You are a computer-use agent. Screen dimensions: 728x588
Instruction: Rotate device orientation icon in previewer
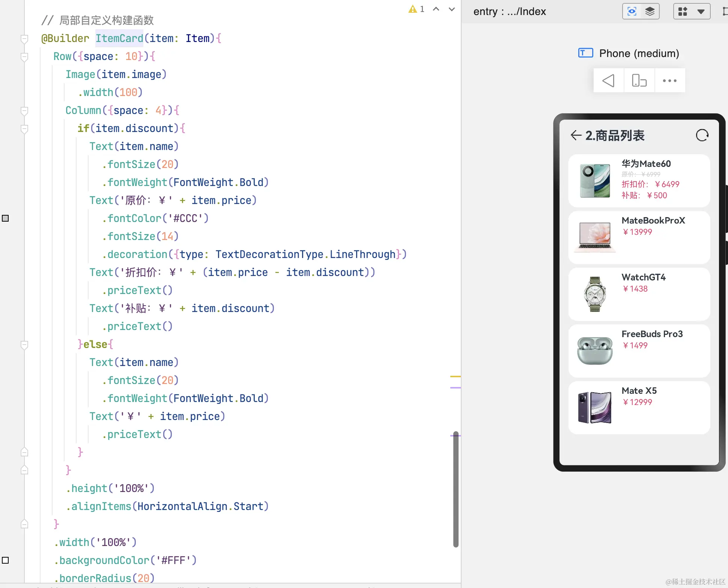639,81
